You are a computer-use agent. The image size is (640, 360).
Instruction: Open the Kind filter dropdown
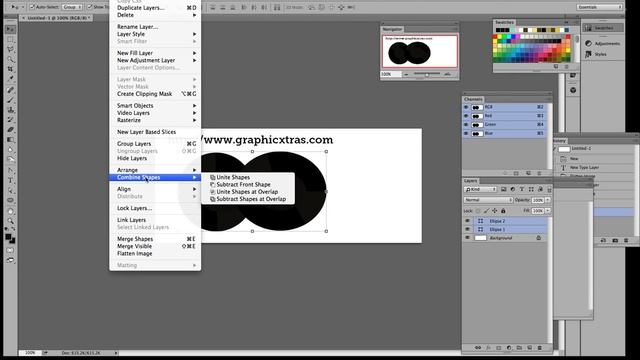pyautogui.click(x=480, y=189)
